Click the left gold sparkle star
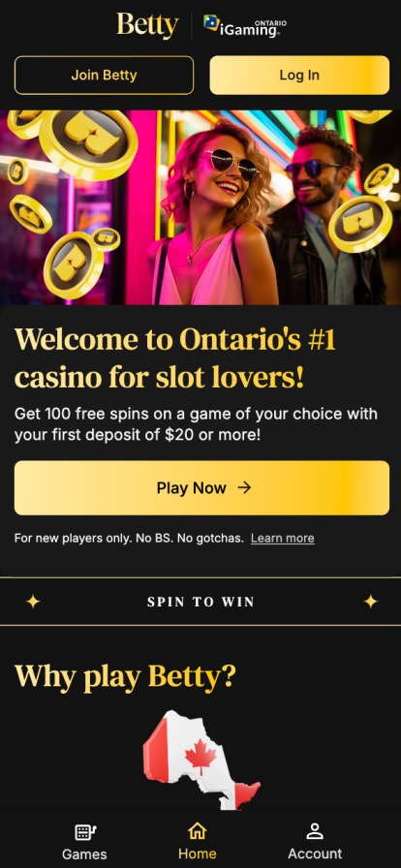Screen dimensions: 401x868 click(33, 602)
